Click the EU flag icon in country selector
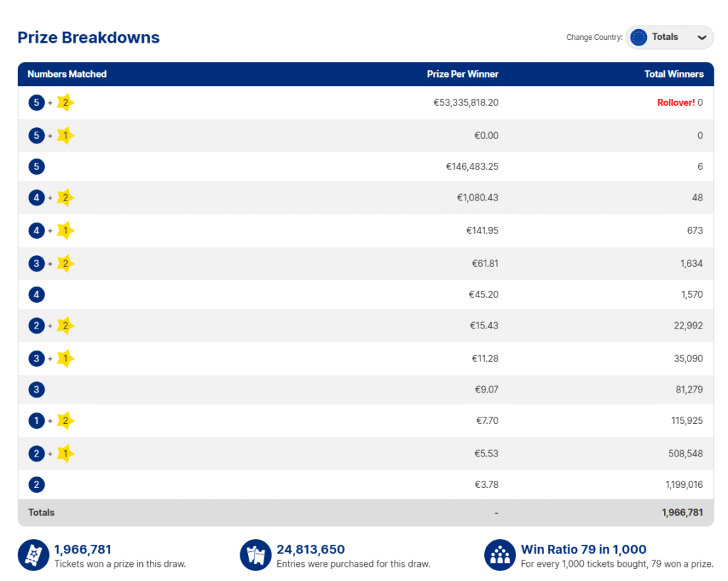The width and height of the screenshot is (728, 581). [x=639, y=37]
